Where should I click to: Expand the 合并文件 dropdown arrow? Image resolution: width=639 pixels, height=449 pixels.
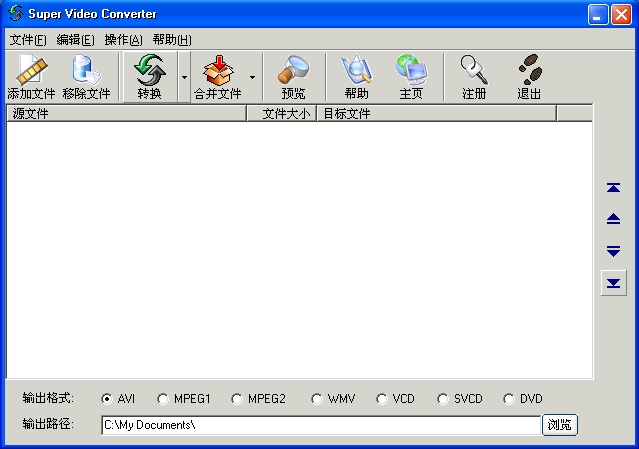point(253,77)
